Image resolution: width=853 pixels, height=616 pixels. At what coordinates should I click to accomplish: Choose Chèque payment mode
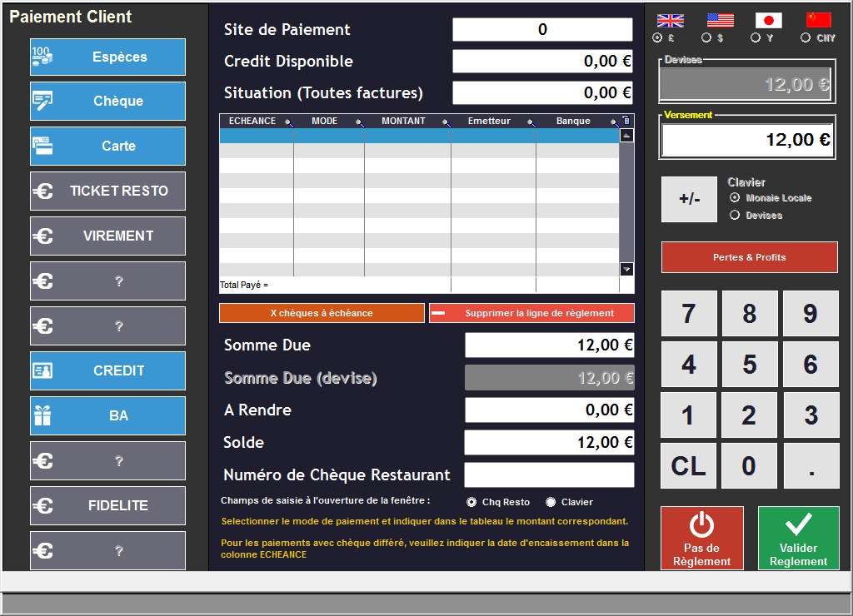(107, 102)
